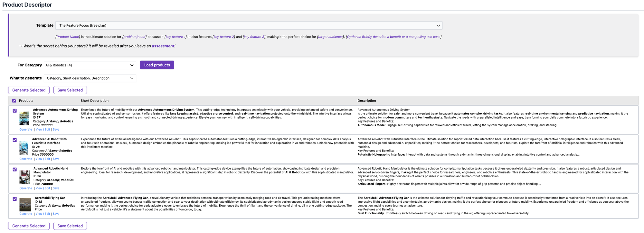Toggle the select-all Products checkbox

[14, 101]
